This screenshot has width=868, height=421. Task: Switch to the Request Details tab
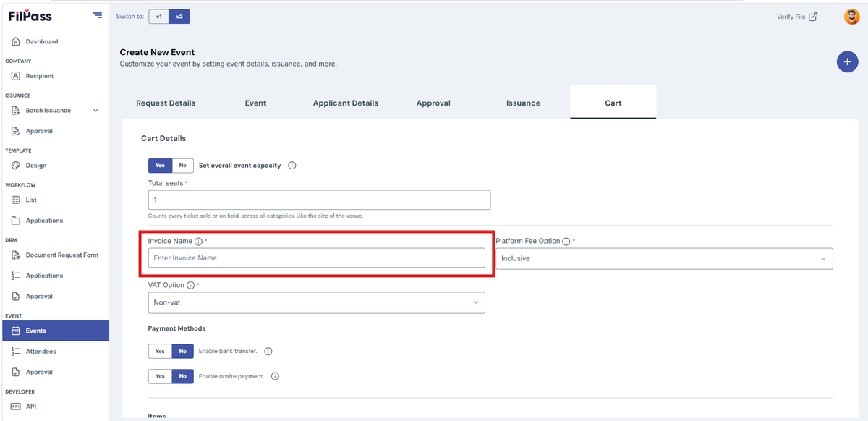(x=166, y=103)
